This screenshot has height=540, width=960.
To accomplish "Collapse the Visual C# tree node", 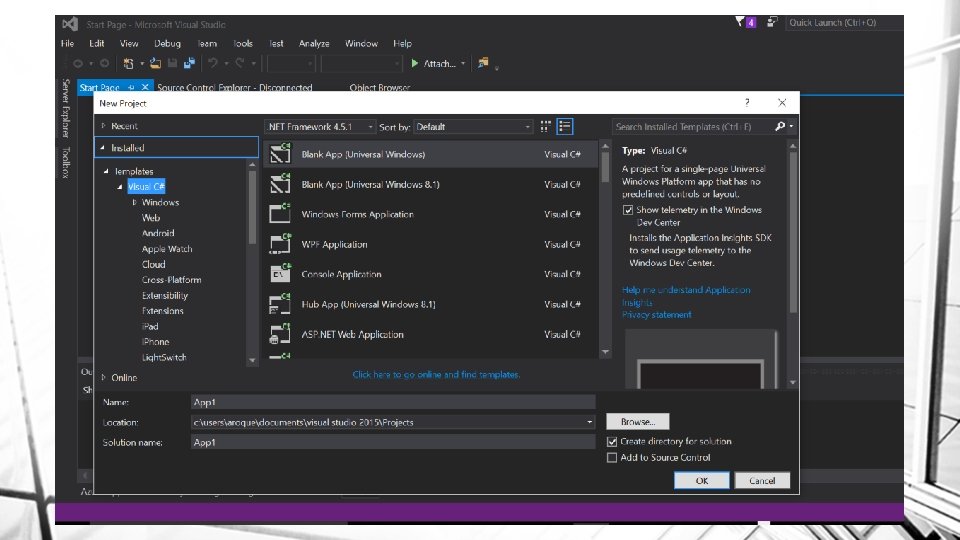I will pyautogui.click(x=120, y=187).
